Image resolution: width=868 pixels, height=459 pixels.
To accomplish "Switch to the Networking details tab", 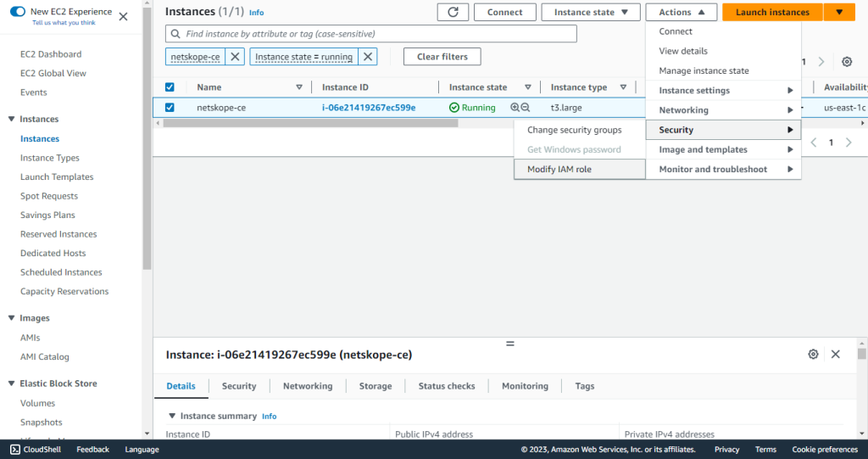I will [x=308, y=386].
